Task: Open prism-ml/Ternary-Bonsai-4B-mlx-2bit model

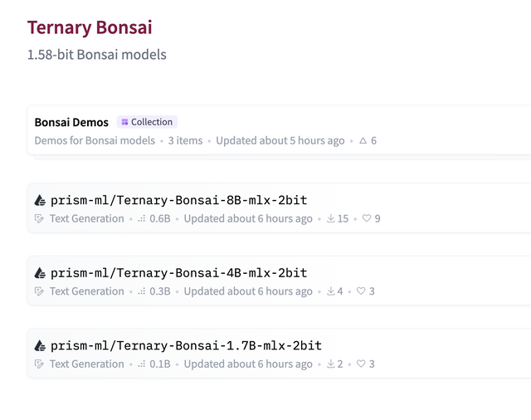Action: pos(178,273)
